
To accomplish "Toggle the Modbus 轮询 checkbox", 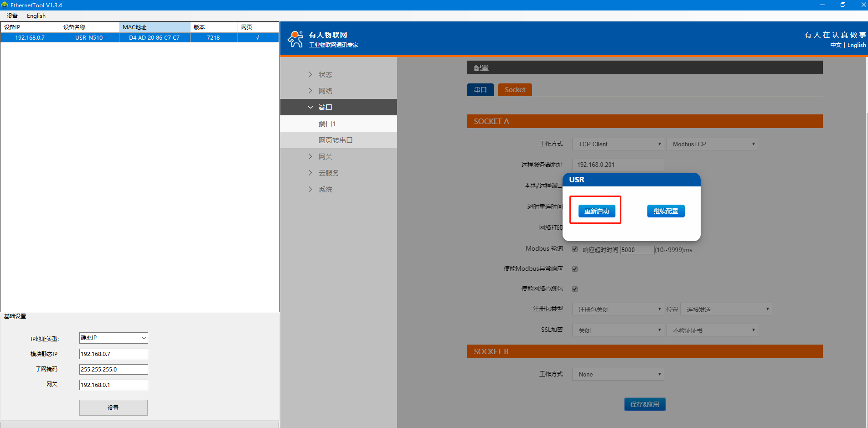I will coord(575,249).
